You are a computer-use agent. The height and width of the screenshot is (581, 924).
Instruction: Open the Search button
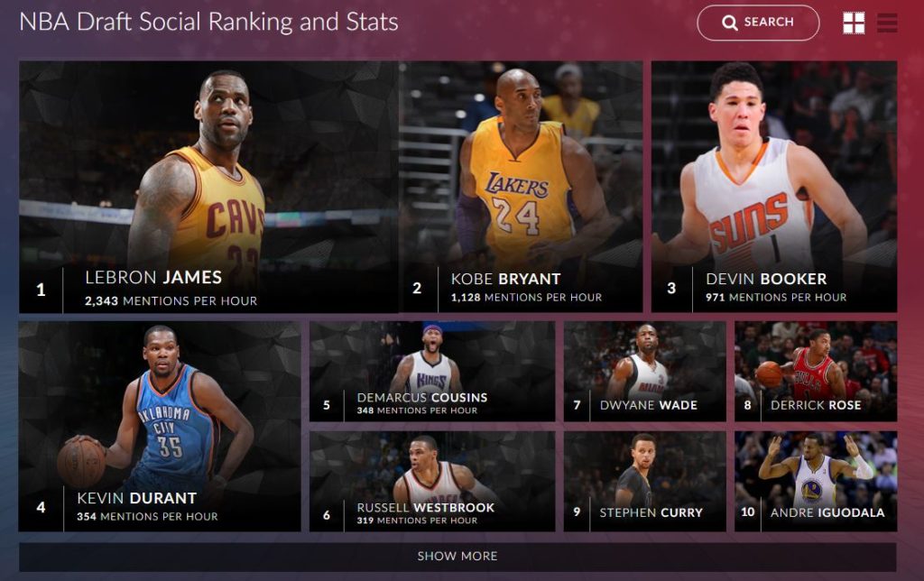point(758,23)
